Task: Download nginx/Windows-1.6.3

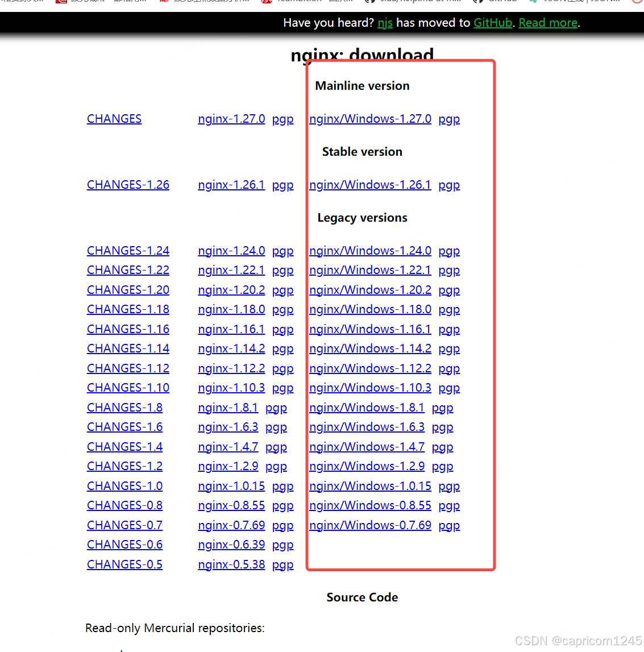Action: tap(367, 427)
